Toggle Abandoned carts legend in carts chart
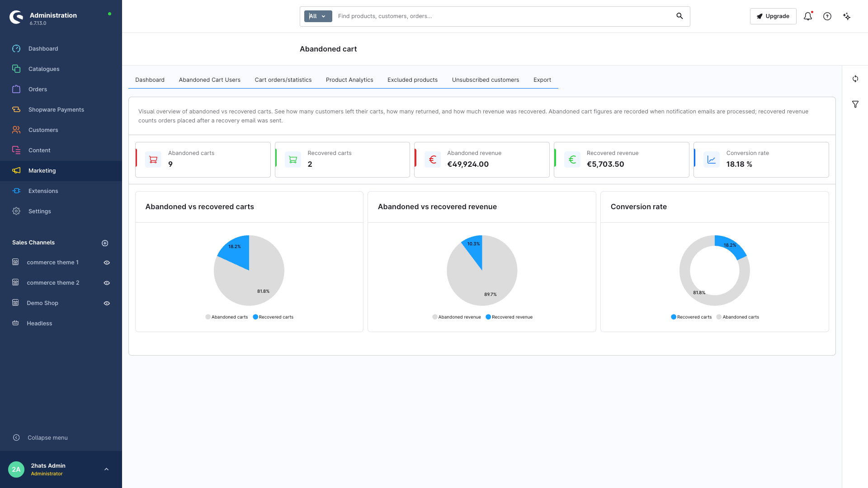 [226, 317]
